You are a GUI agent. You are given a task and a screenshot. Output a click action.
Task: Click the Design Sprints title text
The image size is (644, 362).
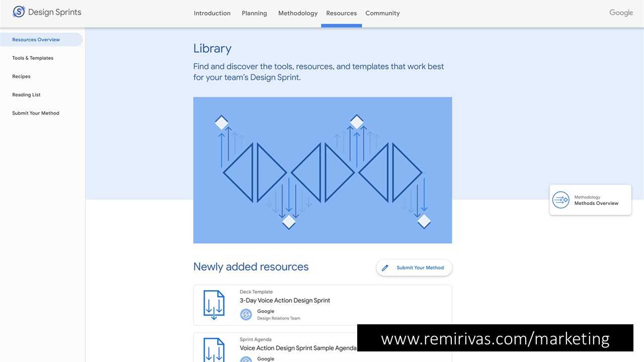[x=55, y=12]
